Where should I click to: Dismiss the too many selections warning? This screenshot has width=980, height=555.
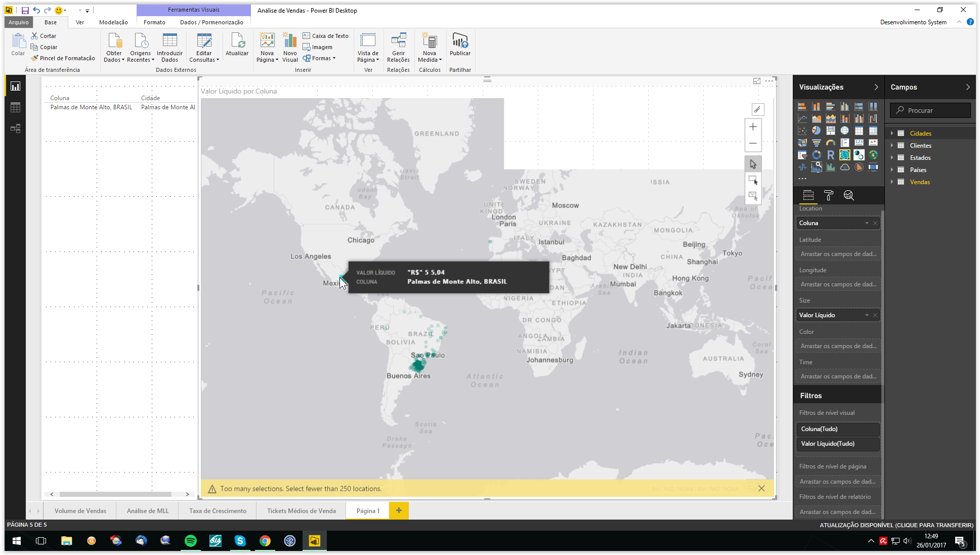(x=761, y=488)
